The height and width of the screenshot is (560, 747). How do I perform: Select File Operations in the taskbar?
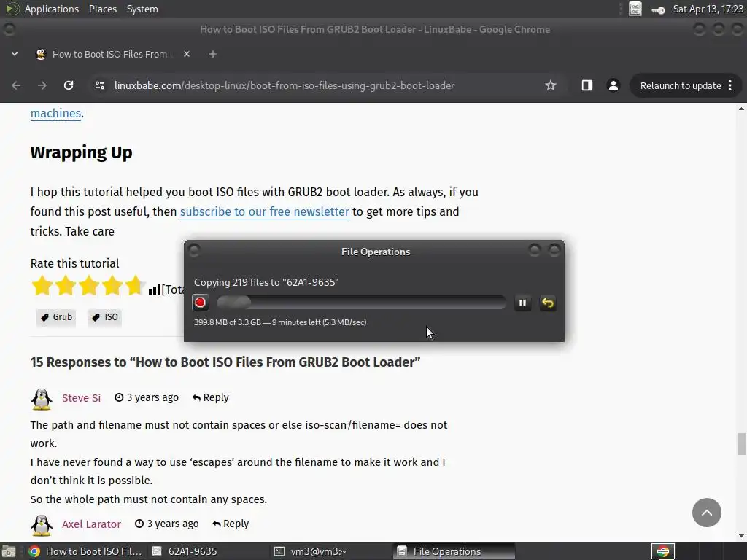point(454,551)
